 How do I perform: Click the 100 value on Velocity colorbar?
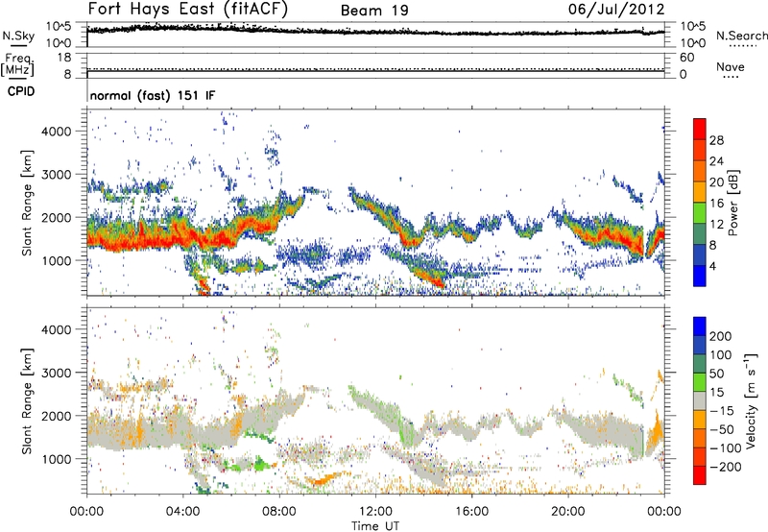721,354
